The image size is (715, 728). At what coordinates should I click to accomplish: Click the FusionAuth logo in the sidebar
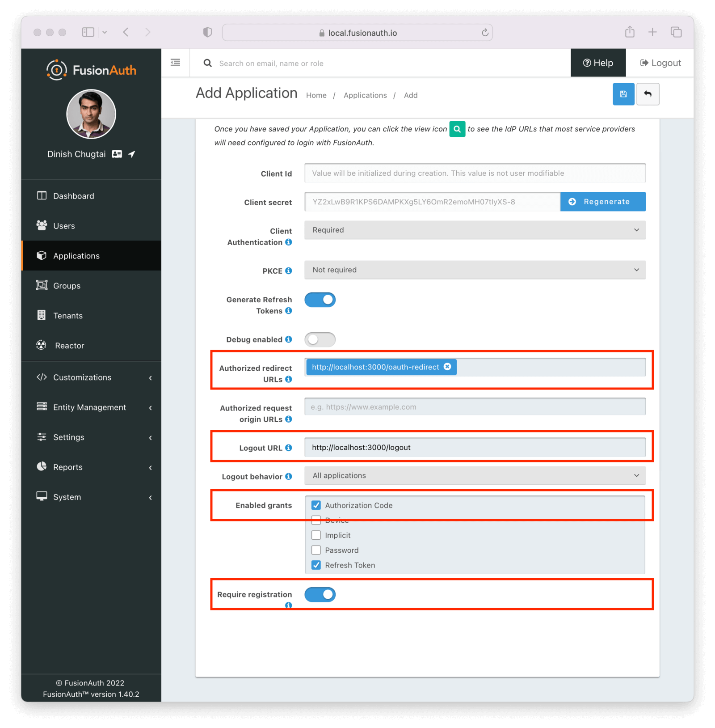point(91,70)
